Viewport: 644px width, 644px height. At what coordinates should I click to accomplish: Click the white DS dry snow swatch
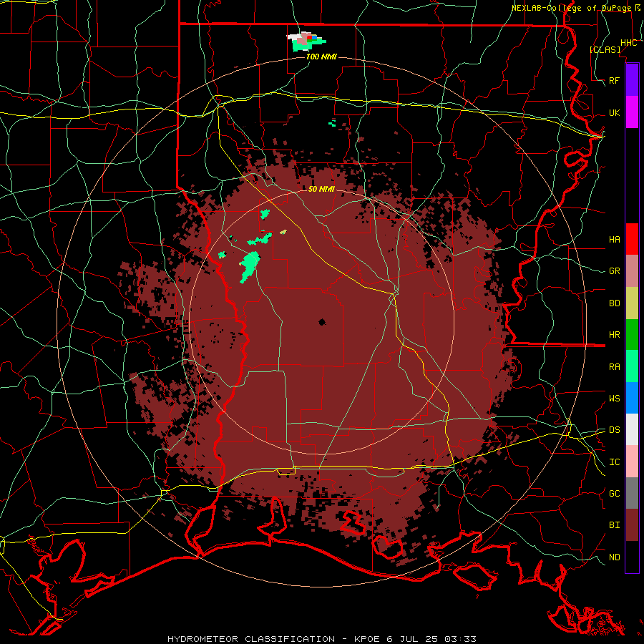[x=632, y=429]
